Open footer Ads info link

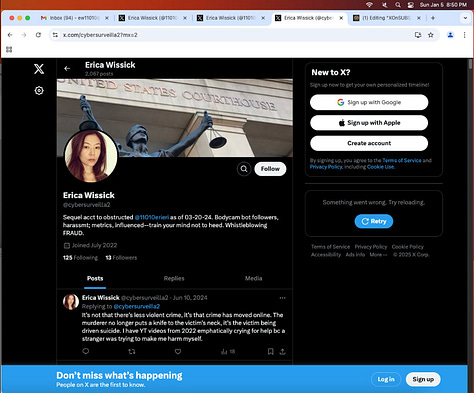(355, 255)
